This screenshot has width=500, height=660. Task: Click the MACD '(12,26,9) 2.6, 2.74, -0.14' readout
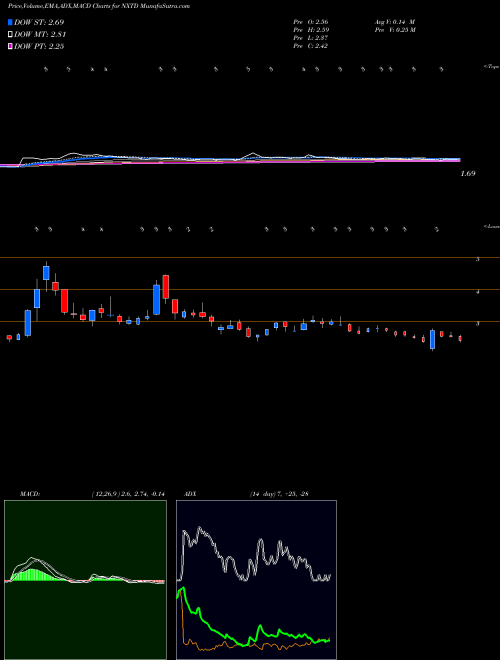(128, 494)
